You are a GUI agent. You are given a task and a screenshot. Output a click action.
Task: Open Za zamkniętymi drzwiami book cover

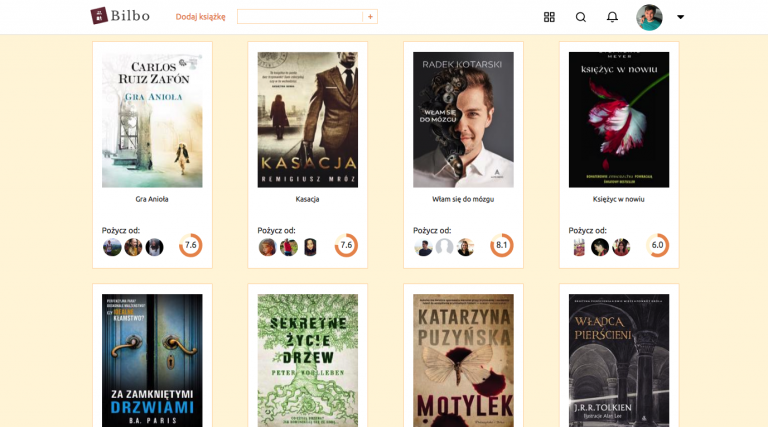152,360
